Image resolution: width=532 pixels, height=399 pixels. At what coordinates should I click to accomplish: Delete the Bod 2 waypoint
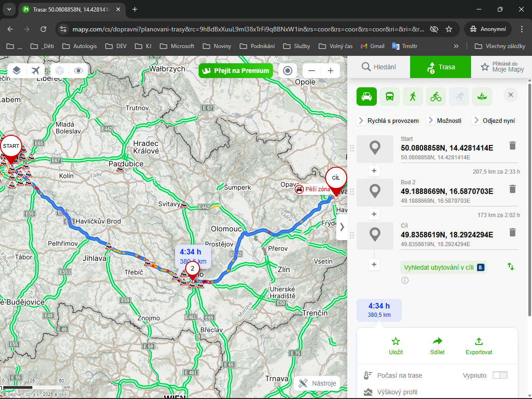(512, 189)
